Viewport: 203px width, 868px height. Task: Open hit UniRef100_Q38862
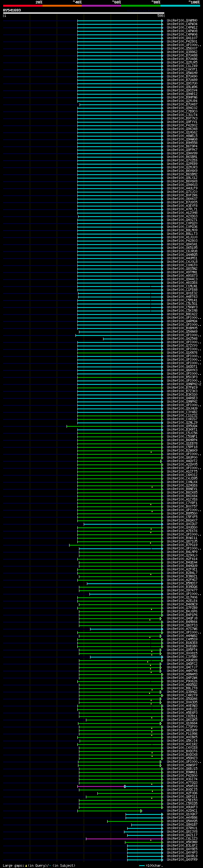(x=182, y=52)
